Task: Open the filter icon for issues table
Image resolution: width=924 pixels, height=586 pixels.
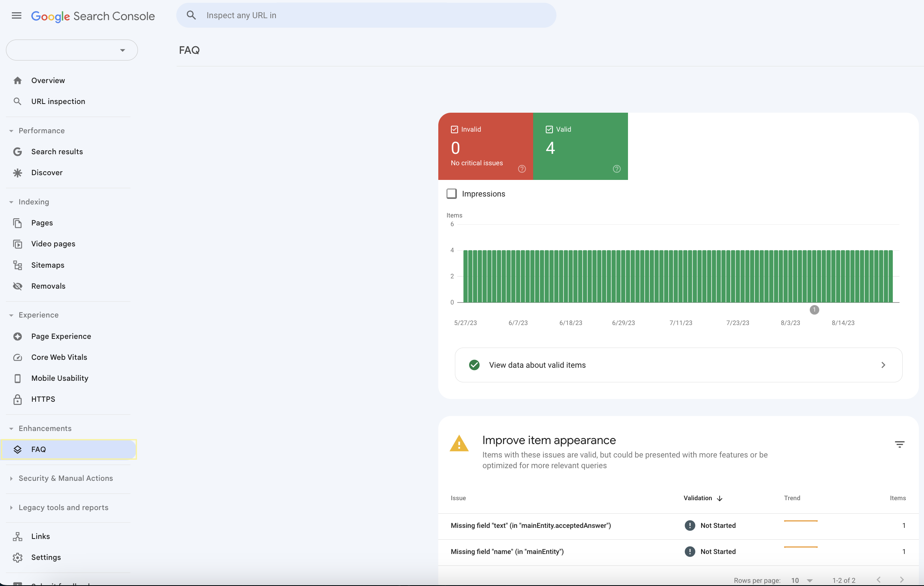Action: (x=900, y=444)
